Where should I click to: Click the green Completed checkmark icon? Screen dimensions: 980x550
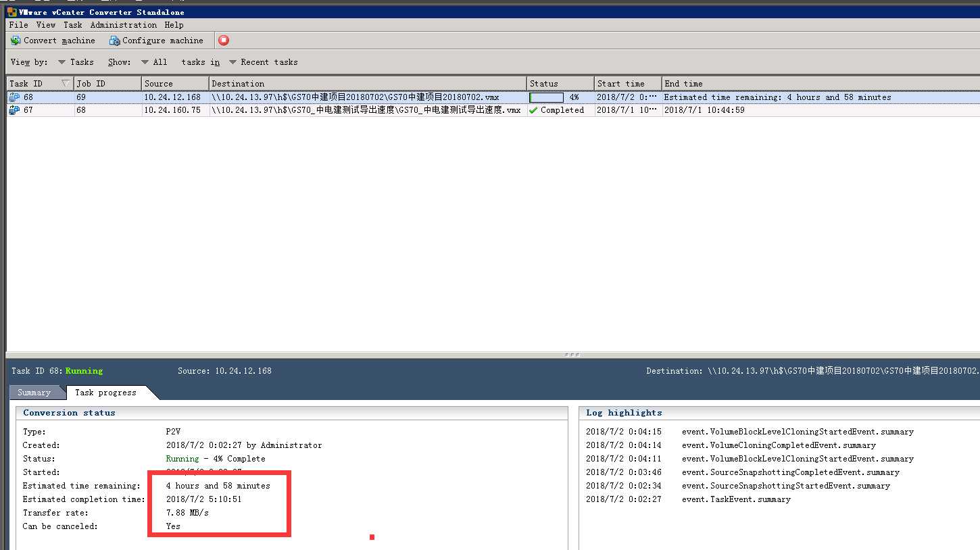[x=533, y=110]
